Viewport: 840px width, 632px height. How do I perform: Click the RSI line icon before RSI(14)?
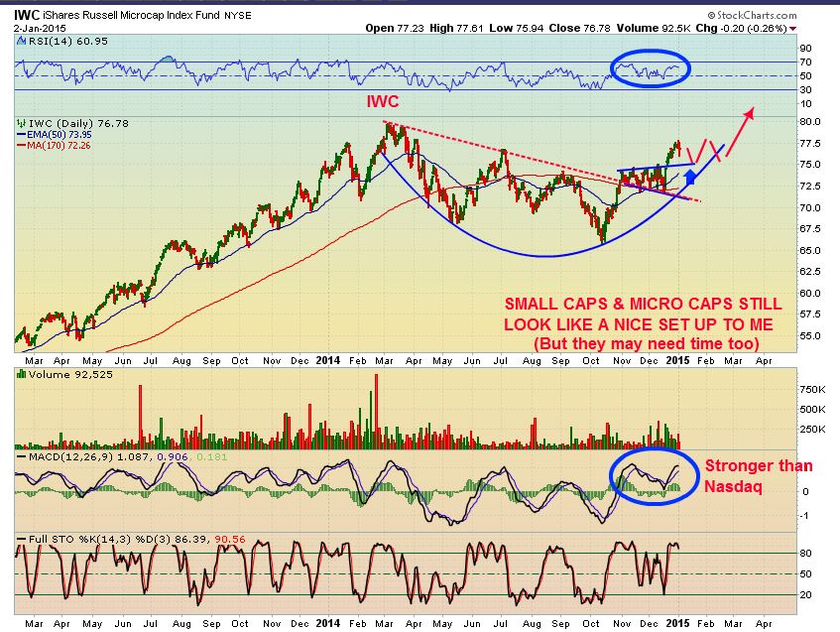(x=22, y=41)
